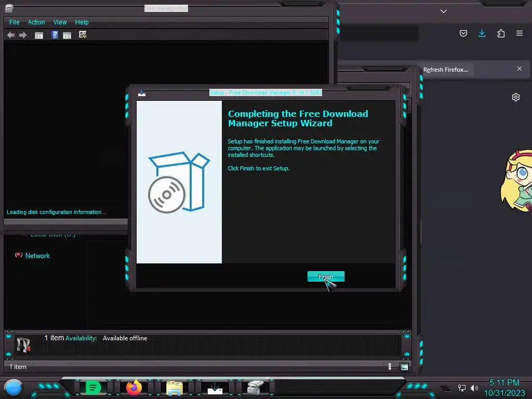Click Free Download Manager setup title icon
This screenshot has width=532, height=399.
point(142,92)
